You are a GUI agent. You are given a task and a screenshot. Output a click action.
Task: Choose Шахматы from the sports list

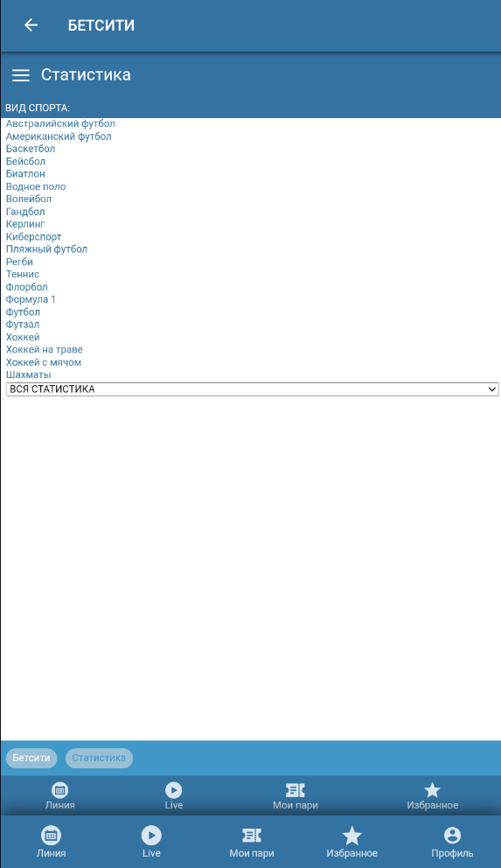point(28,374)
